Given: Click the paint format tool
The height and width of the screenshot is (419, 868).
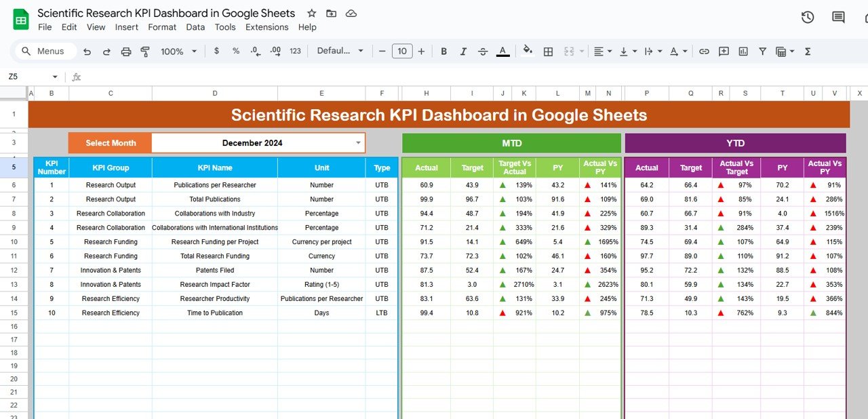Looking at the screenshot, I should coord(145,51).
